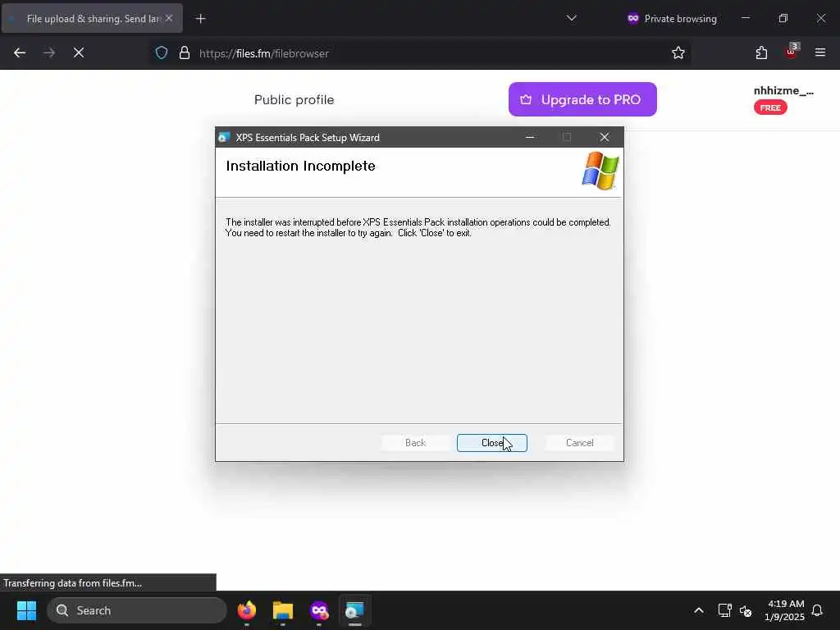This screenshot has width=840, height=630.
Task: Go back in Firefox browser
Action: (x=20, y=52)
